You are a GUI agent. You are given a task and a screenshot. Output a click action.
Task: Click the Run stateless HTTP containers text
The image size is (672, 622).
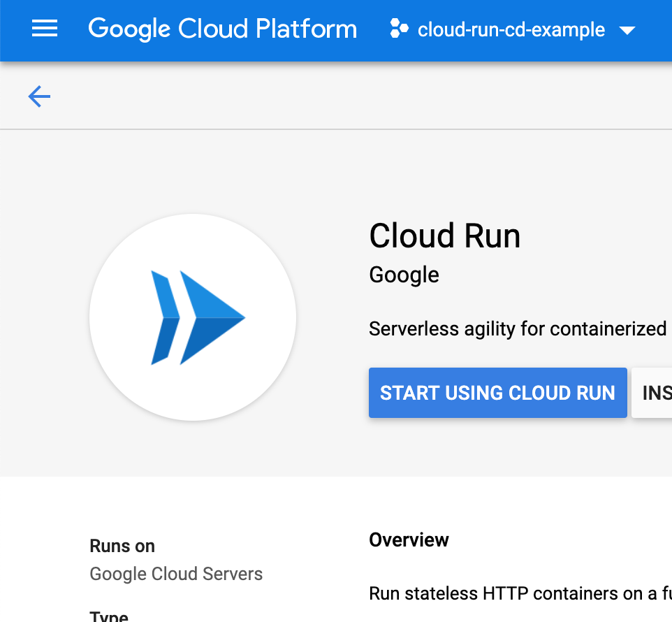coord(520,594)
